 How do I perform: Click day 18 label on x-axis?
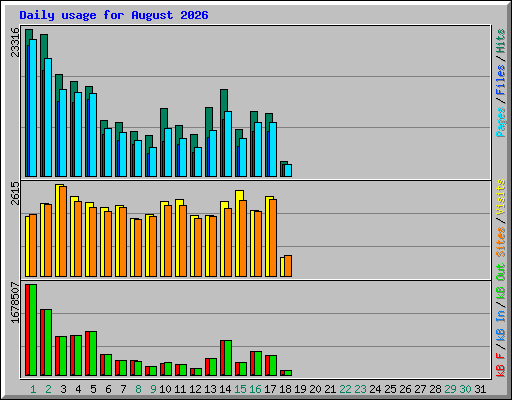pos(285,389)
